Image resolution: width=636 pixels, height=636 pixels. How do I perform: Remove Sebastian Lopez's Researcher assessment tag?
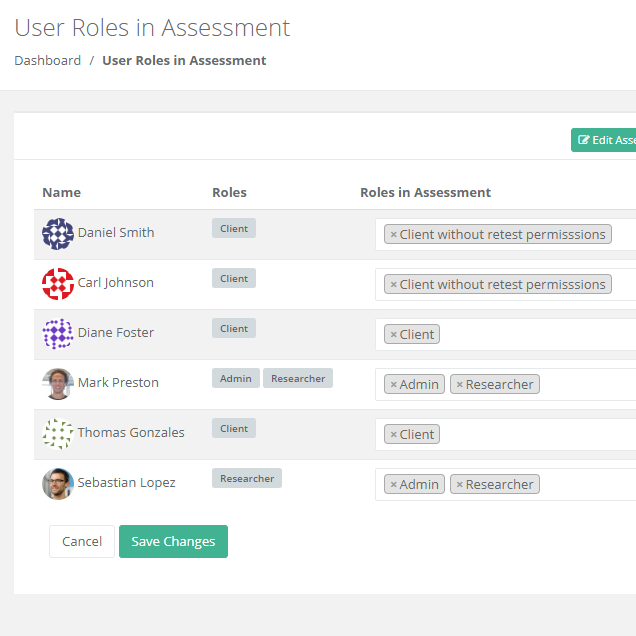[459, 484]
